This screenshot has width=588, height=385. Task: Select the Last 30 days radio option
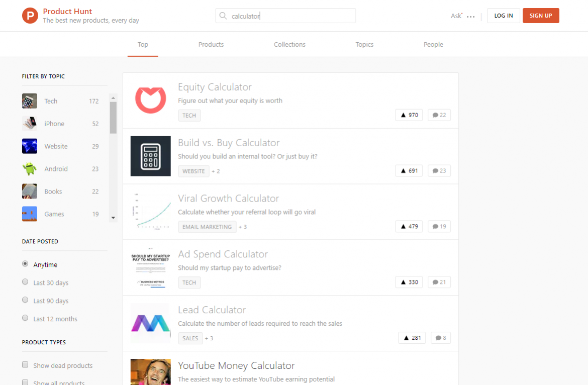(25, 282)
